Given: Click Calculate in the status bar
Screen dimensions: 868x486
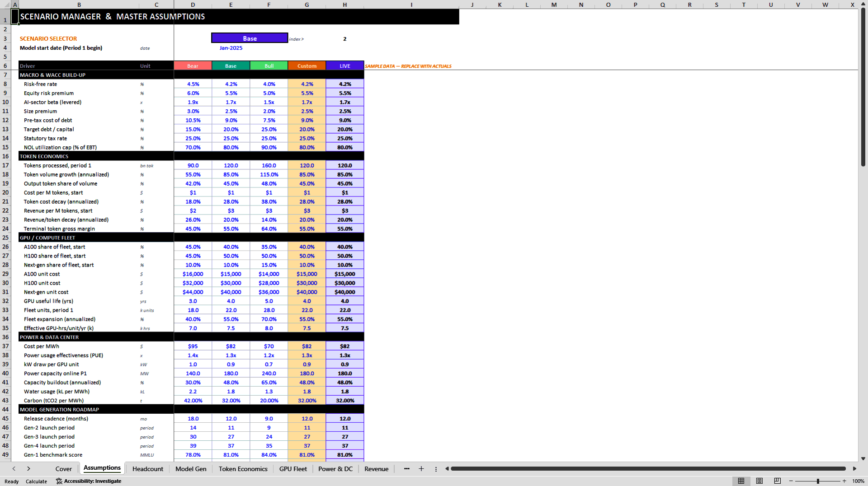Looking at the screenshot, I should click(36, 481).
